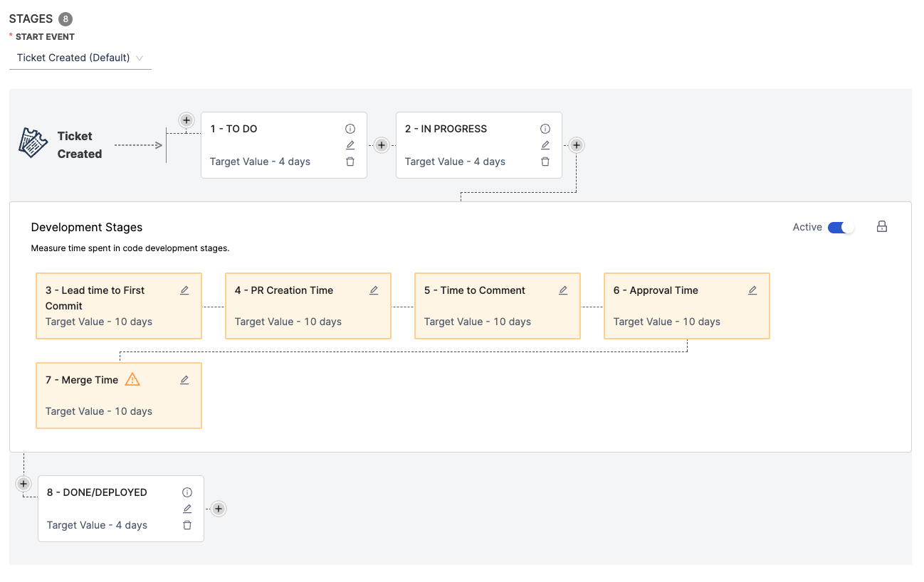Edit the IN PROGRESS stage
Image resolution: width=924 pixels, height=582 pixels.
545,145
